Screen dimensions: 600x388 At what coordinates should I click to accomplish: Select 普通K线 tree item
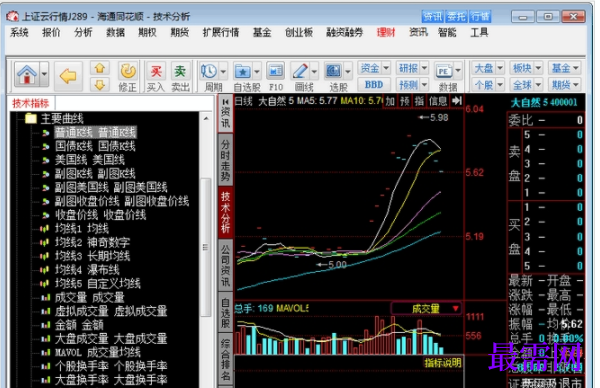point(95,132)
